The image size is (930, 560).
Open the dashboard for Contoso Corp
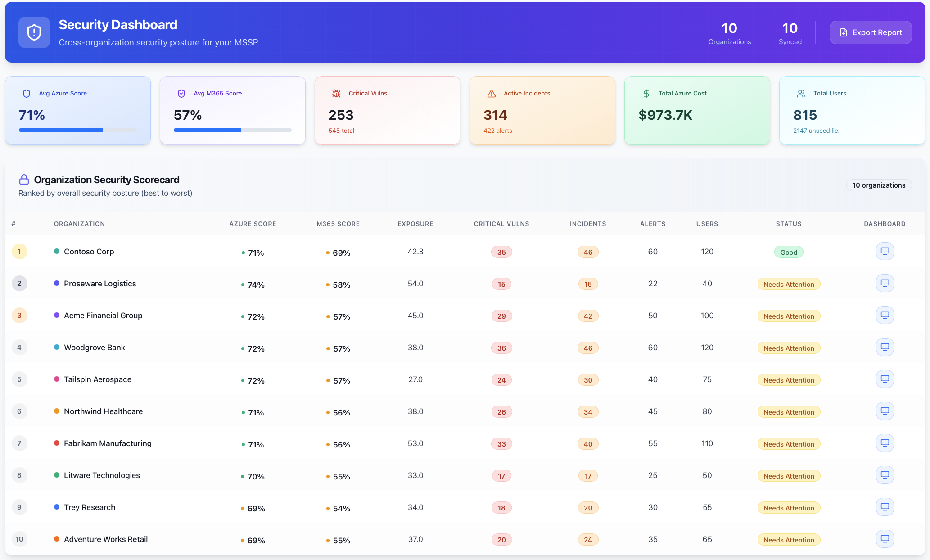pos(885,251)
